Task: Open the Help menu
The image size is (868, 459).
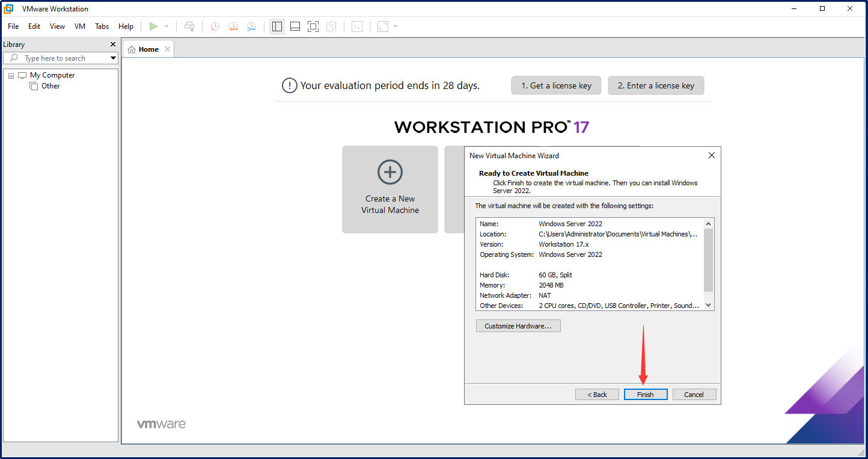Action: [x=126, y=26]
